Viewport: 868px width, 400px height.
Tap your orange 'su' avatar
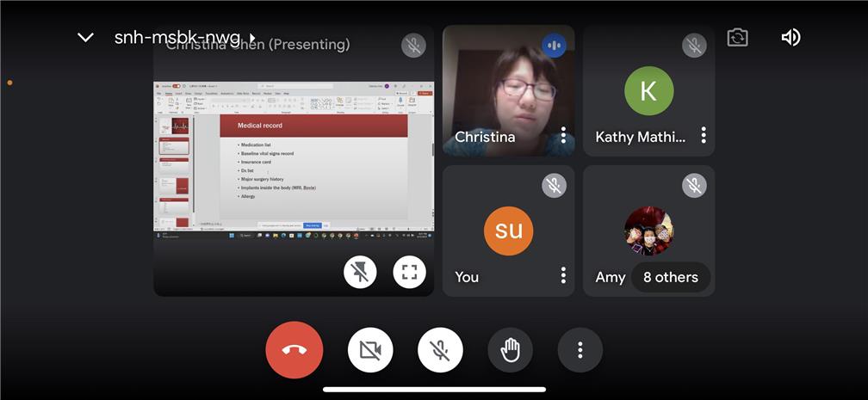pos(508,231)
